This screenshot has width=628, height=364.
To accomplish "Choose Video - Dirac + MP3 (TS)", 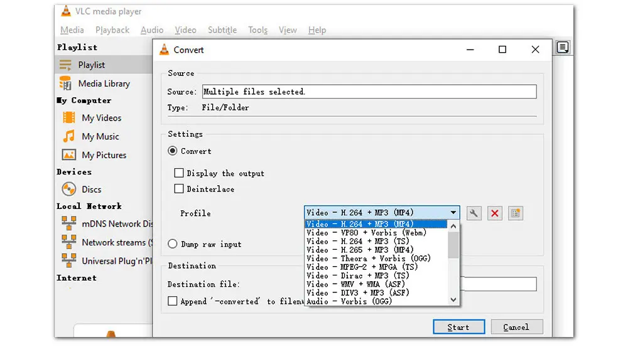I will [x=376, y=276].
